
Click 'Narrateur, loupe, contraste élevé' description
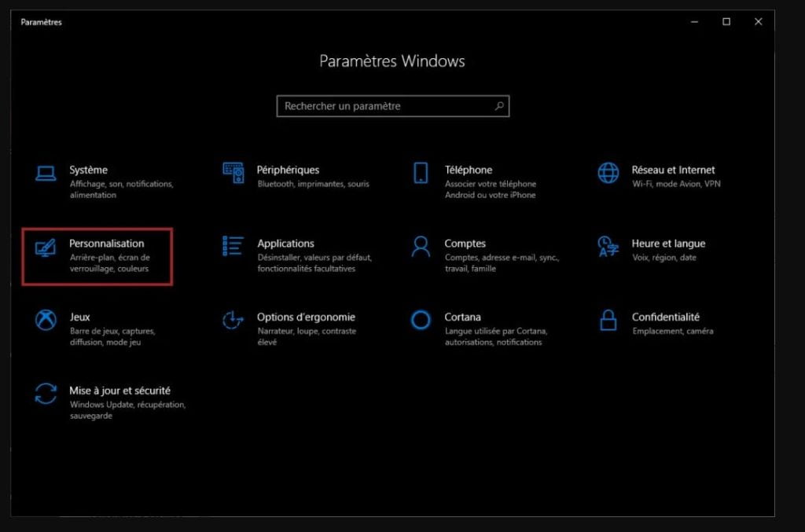(x=307, y=336)
